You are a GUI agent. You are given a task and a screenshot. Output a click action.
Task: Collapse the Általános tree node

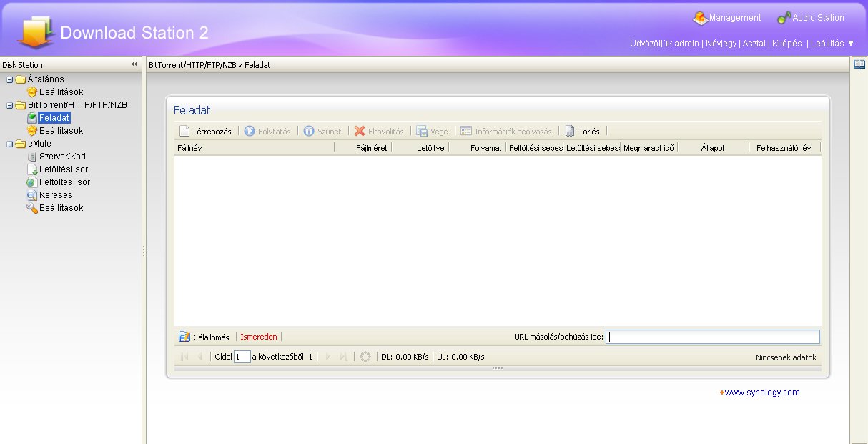coord(10,79)
